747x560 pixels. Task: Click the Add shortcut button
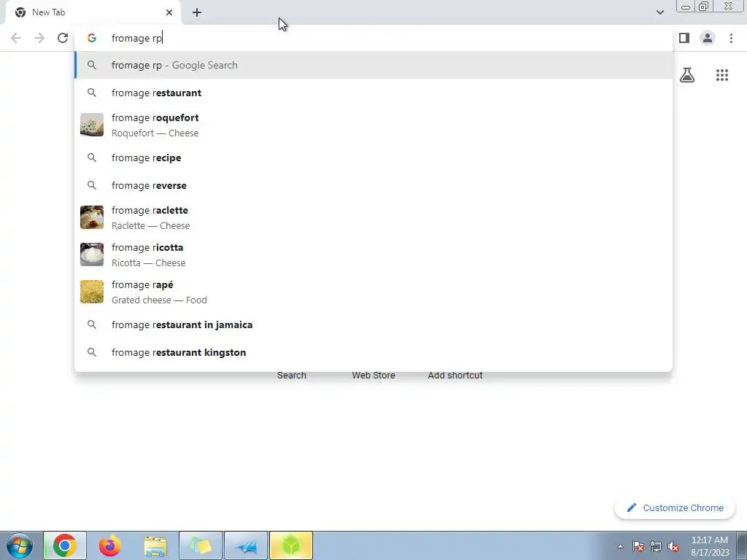click(455, 376)
